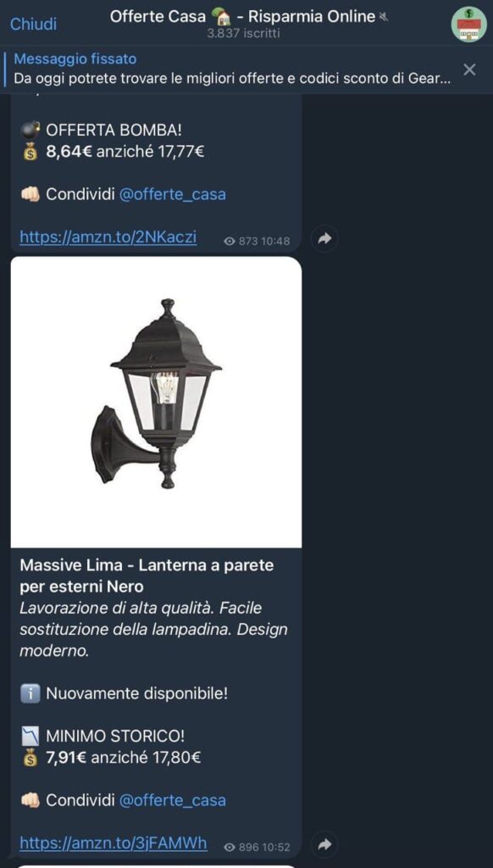This screenshot has width=493, height=868.
Task: Dismiss the pinned message with X
Action: [469, 70]
